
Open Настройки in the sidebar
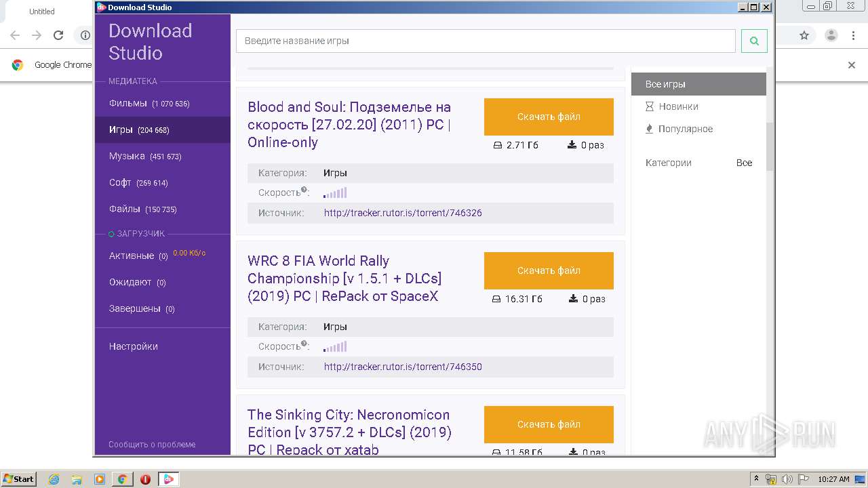134,346
